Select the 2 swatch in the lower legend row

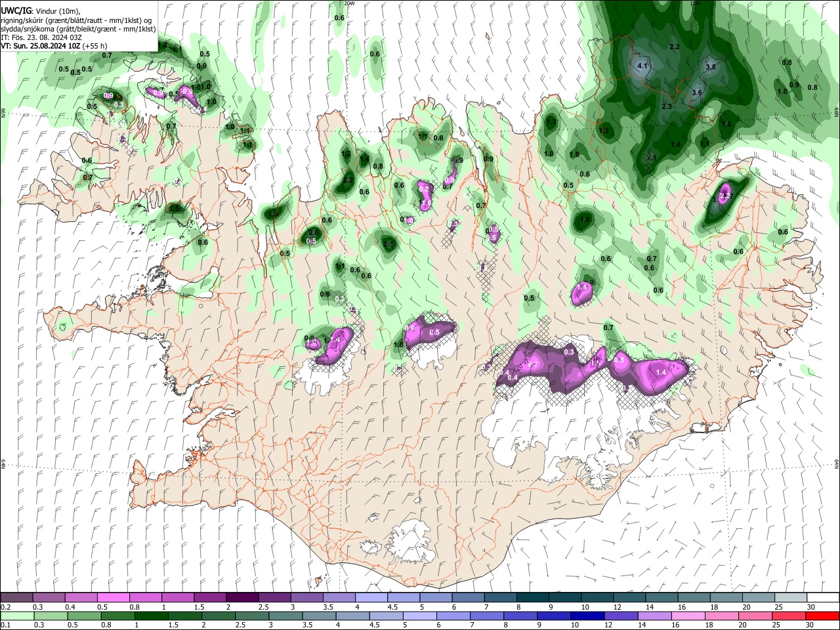(x=218, y=616)
